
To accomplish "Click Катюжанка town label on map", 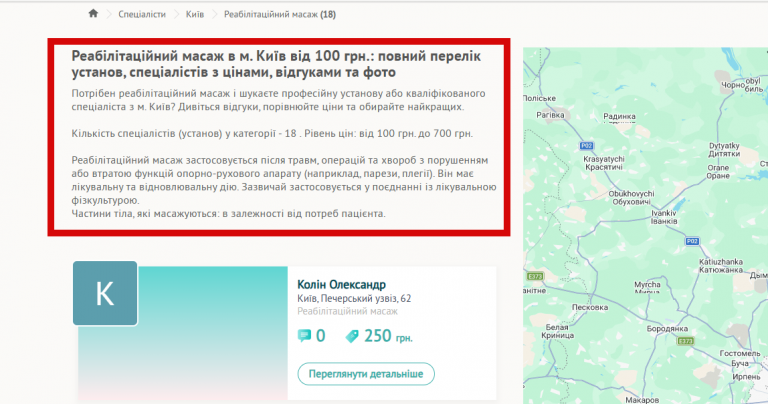I will click(x=721, y=270).
